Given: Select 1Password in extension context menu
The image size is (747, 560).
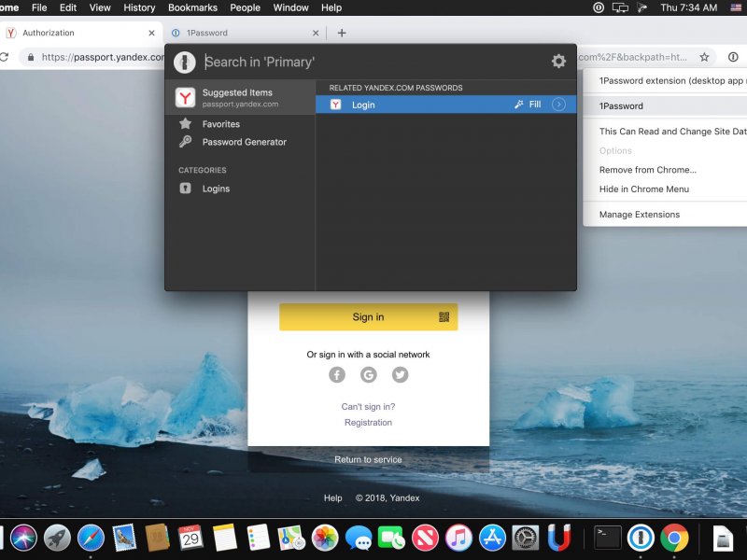Looking at the screenshot, I should tap(665, 106).
